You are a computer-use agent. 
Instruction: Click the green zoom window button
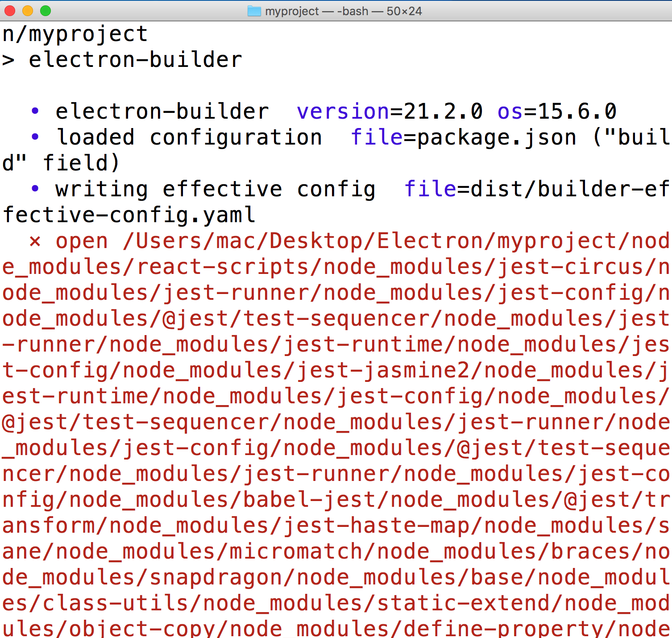click(x=46, y=11)
